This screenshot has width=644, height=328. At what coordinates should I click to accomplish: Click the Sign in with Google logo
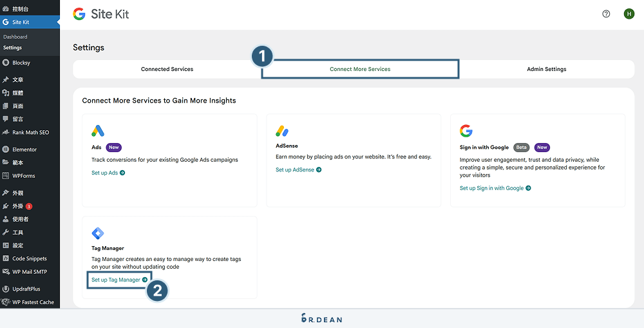click(466, 131)
